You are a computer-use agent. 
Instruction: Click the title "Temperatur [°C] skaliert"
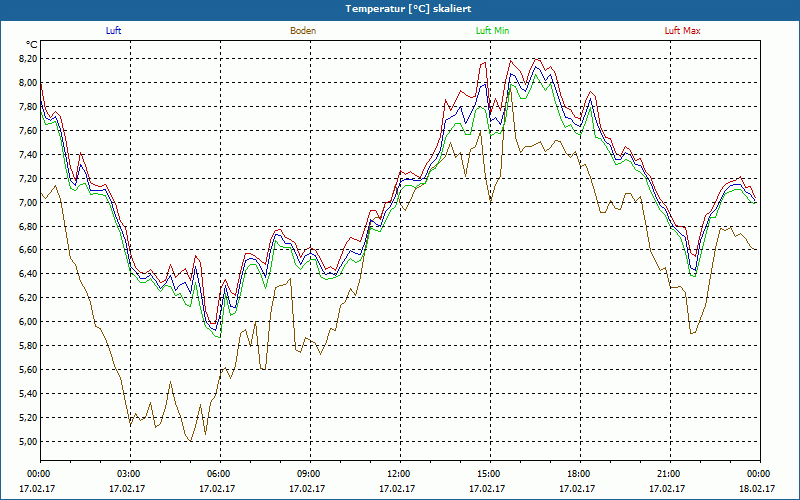[x=408, y=9]
